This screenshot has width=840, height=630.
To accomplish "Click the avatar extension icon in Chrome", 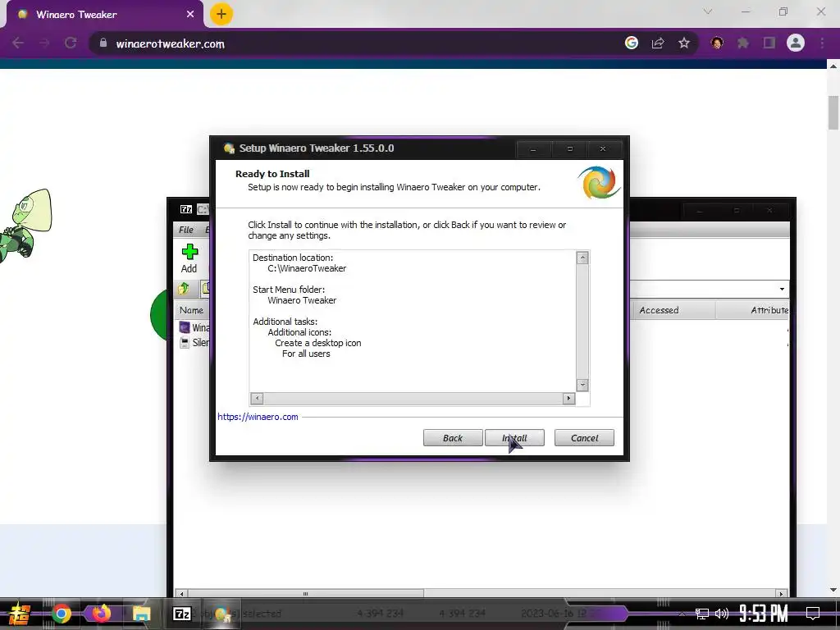I will [x=717, y=43].
